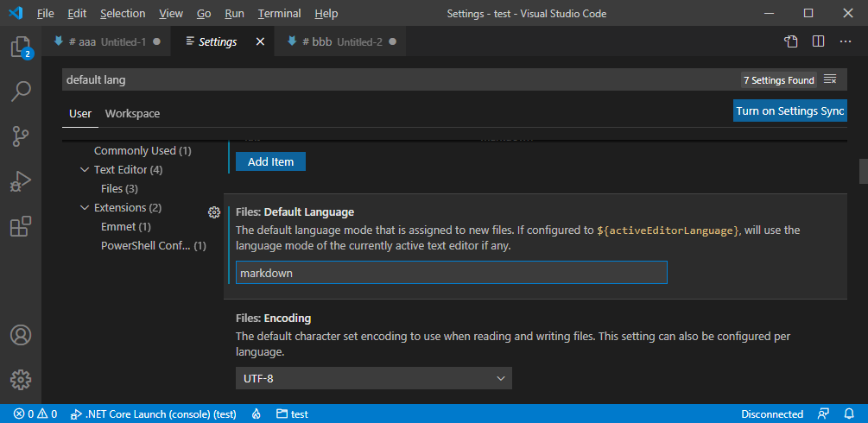Click the Disconnected status item
This screenshot has width=868, height=423.
point(772,414)
